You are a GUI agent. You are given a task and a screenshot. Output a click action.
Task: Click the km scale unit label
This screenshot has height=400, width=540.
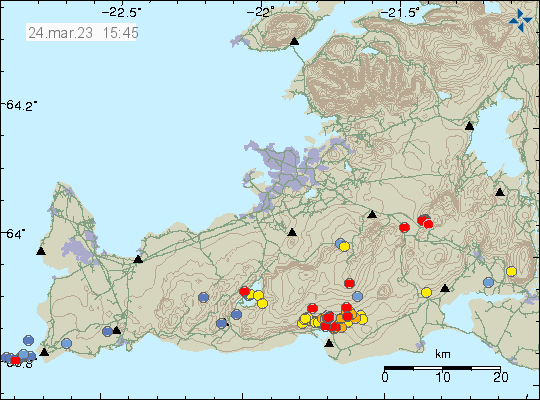pyautogui.click(x=443, y=354)
